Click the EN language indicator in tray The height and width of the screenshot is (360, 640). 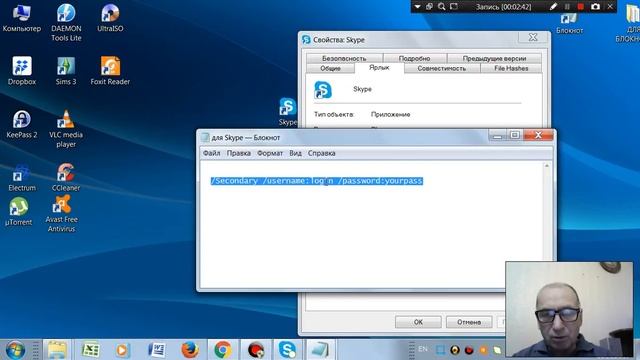coord(423,349)
